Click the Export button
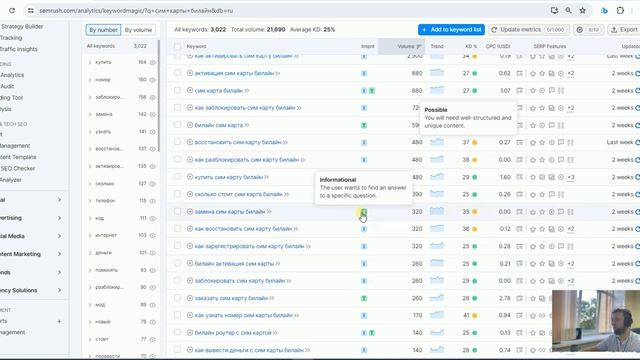 click(624, 30)
